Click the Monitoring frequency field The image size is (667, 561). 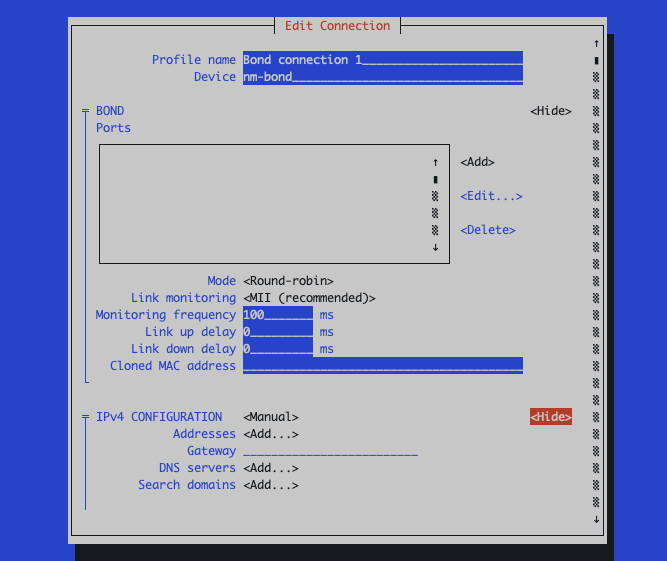point(278,315)
